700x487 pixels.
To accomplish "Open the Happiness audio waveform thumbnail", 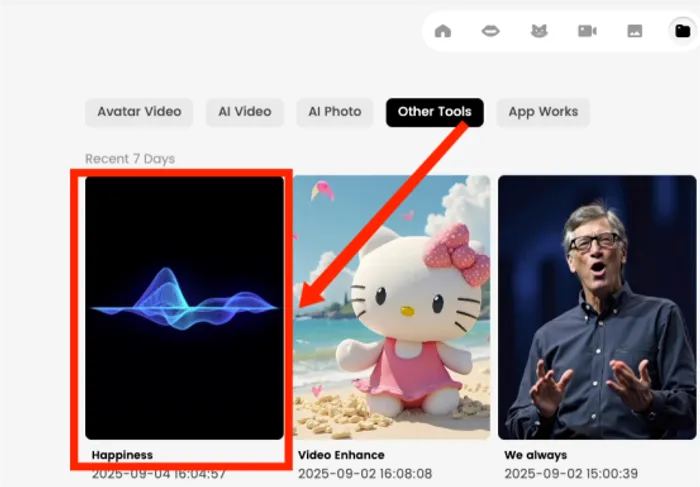I will coord(184,307).
